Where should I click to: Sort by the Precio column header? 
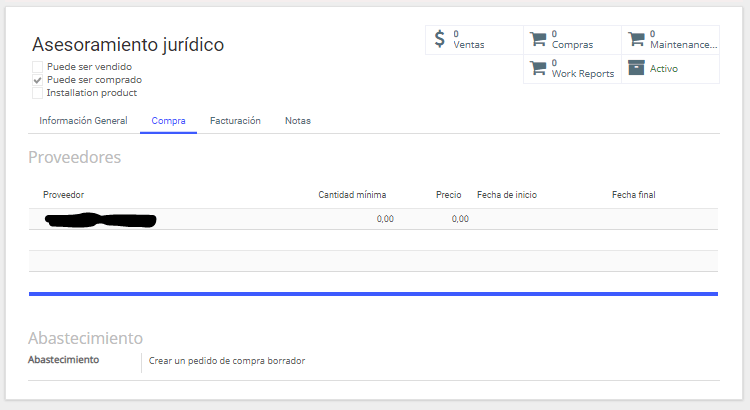point(448,195)
